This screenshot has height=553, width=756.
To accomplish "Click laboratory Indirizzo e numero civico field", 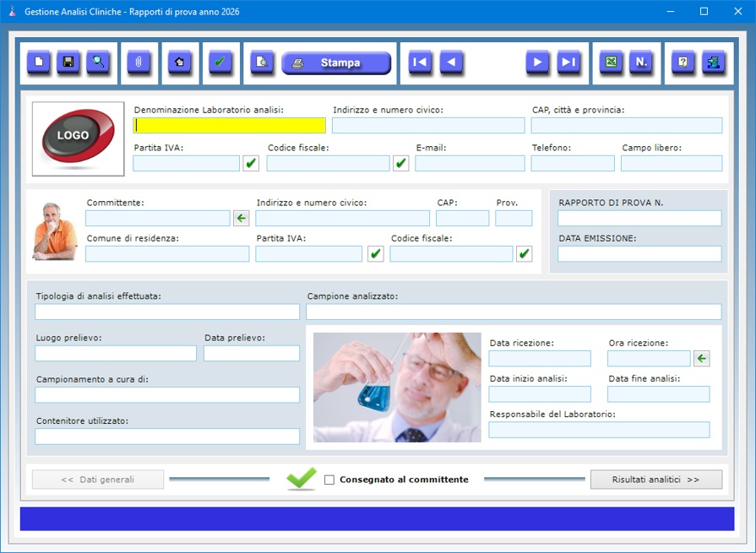I will click(x=428, y=125).
